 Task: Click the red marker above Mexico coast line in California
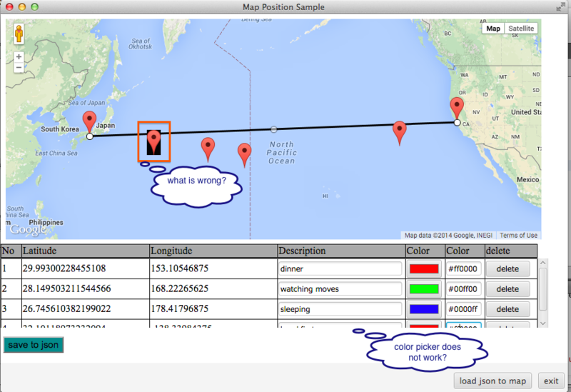457,109
